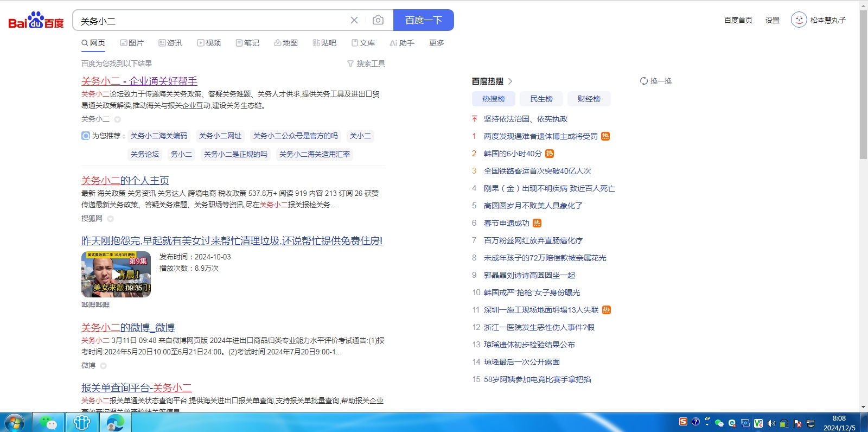Select the 民生榜 tab
868x432 pixels.
click(x=541, y=99)
